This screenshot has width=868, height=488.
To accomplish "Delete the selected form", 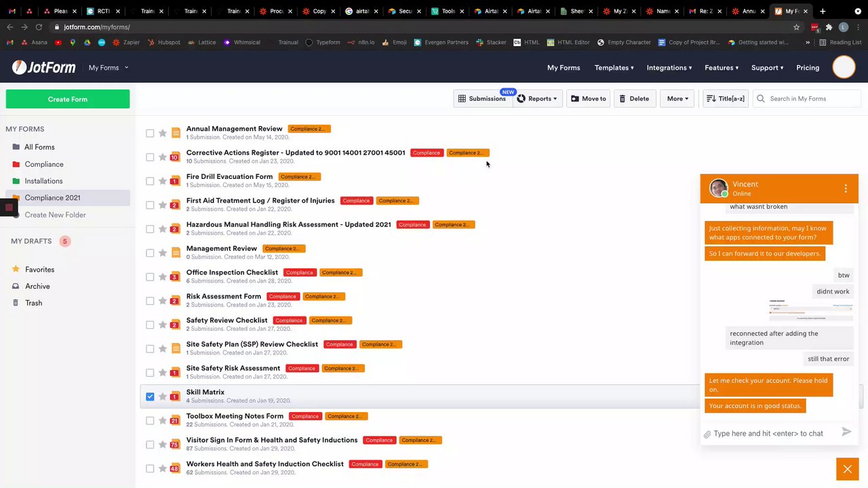I will [635, 99].
